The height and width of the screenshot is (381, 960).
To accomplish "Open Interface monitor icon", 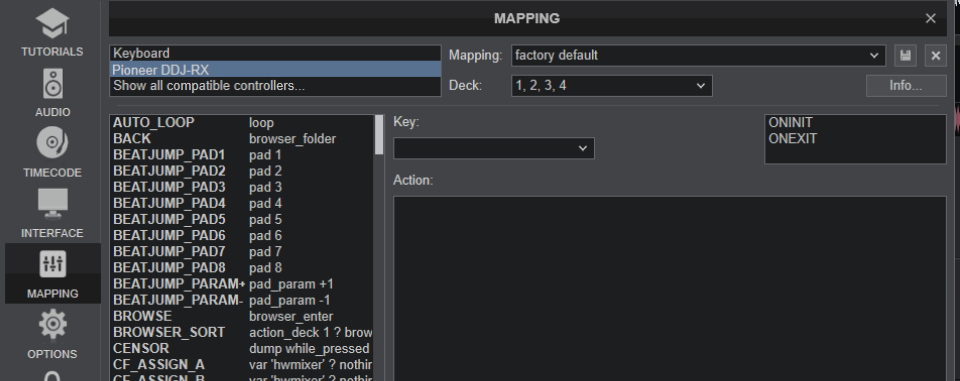I will pos(52,203).
